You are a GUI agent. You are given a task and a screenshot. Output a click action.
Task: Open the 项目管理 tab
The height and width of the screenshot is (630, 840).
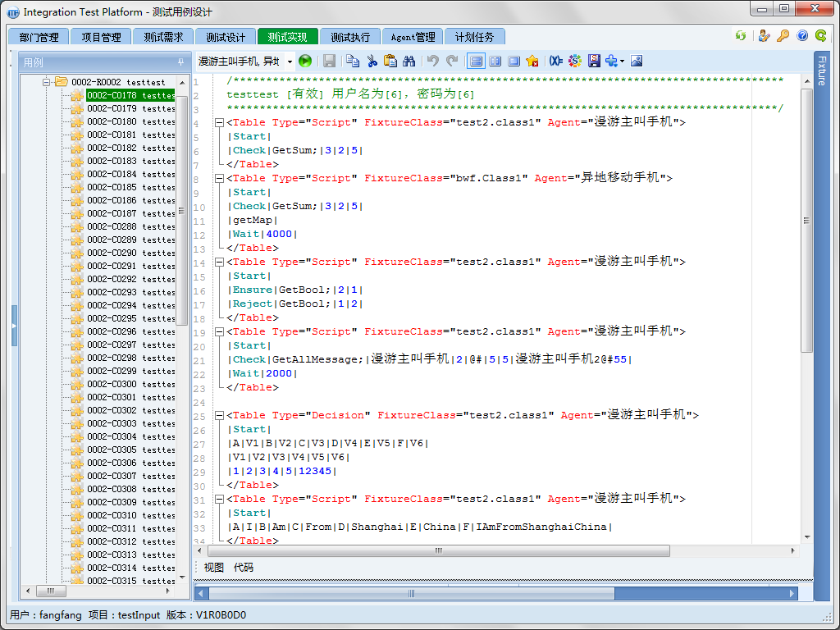tap(101, 37)
